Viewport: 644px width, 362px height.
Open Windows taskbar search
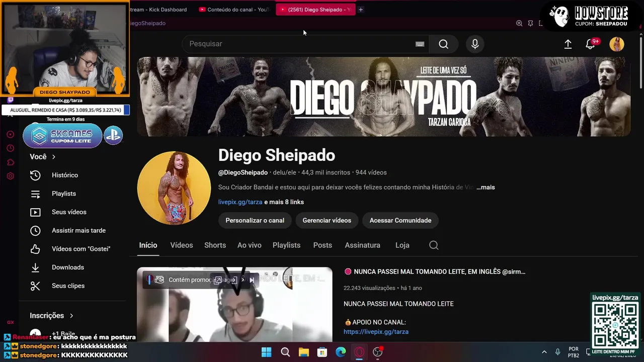[285, 352]
